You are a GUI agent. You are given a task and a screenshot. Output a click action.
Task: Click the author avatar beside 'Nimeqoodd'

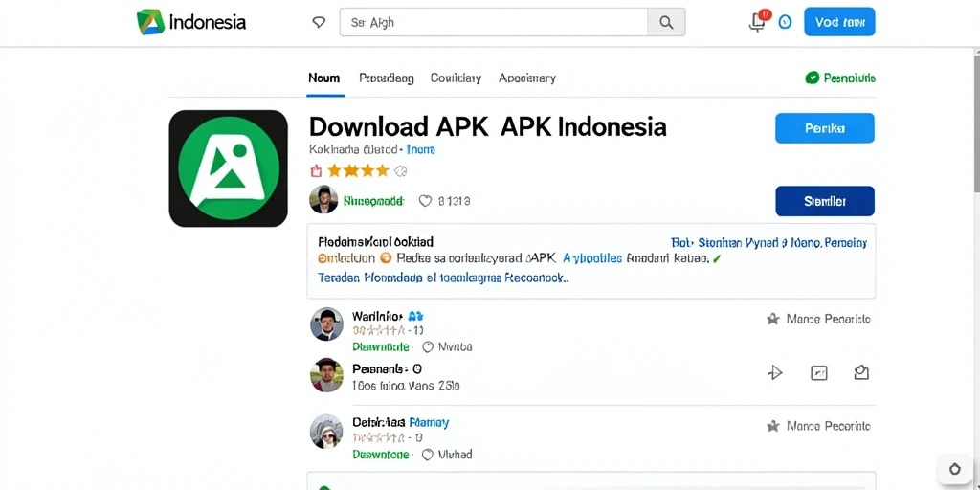point(323,199)
